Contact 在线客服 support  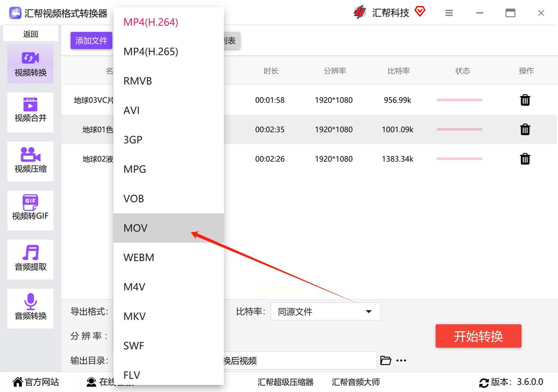(110, 382)
